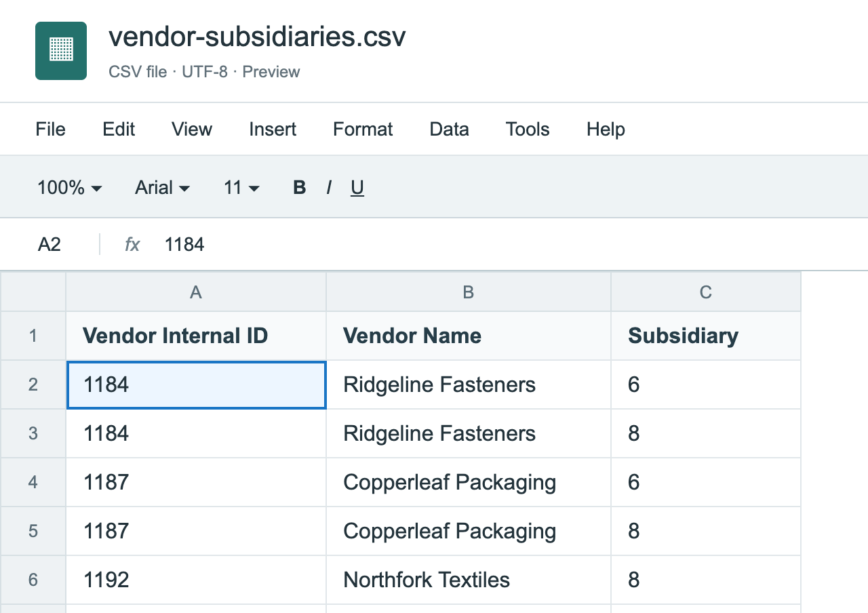868x613 pixels.
Task: Open the 100% zoom dropdown
Action: pyautogui.click(x=70, y=187)
